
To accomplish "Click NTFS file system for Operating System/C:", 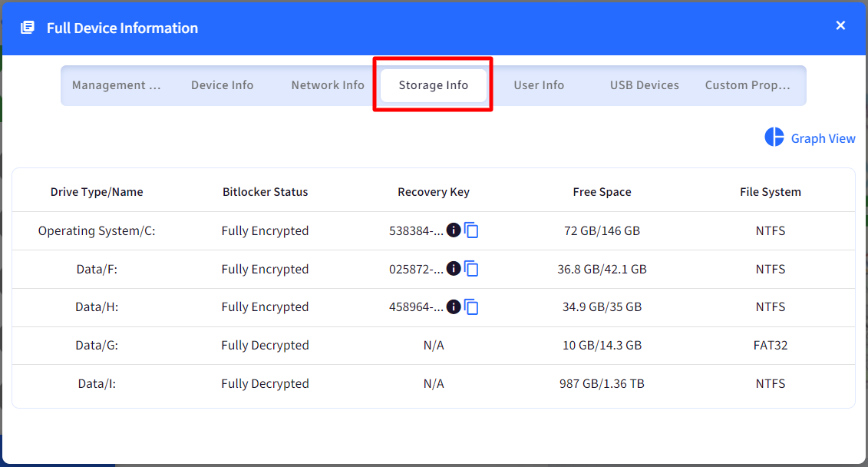I will tap(770, 230).
